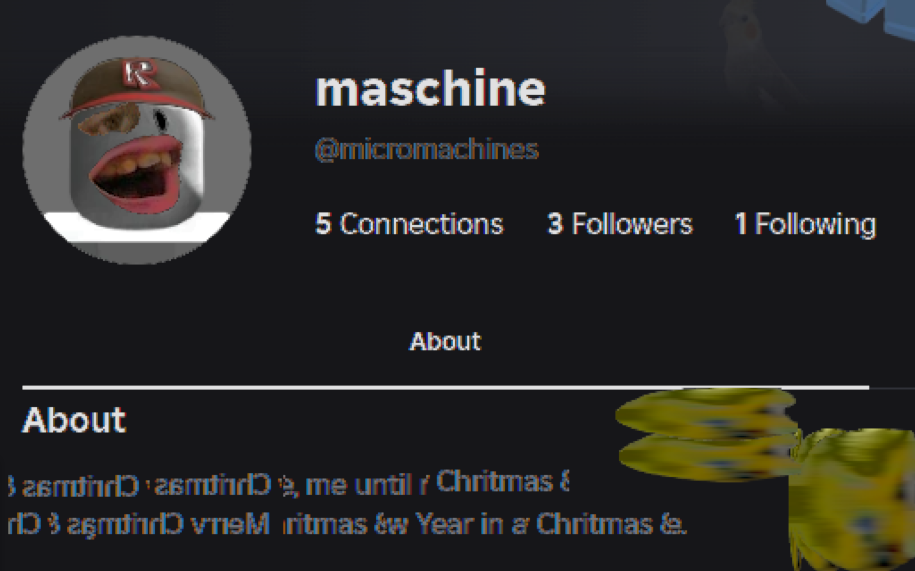
Task: View the 3 Followers list
Action: [x=620, y=224]
